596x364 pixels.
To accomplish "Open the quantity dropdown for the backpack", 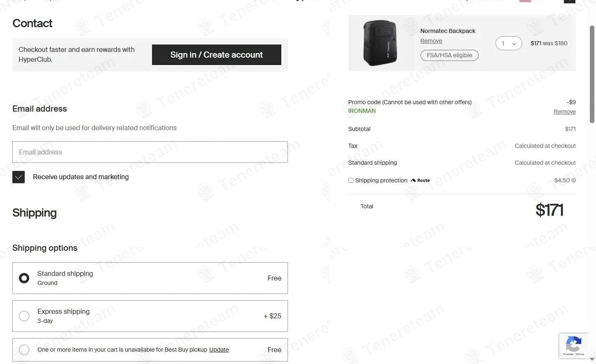I will 509,44.
